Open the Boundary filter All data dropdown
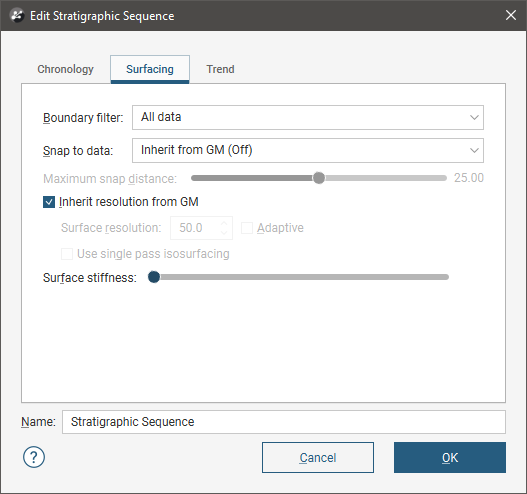 pos(308,118)
